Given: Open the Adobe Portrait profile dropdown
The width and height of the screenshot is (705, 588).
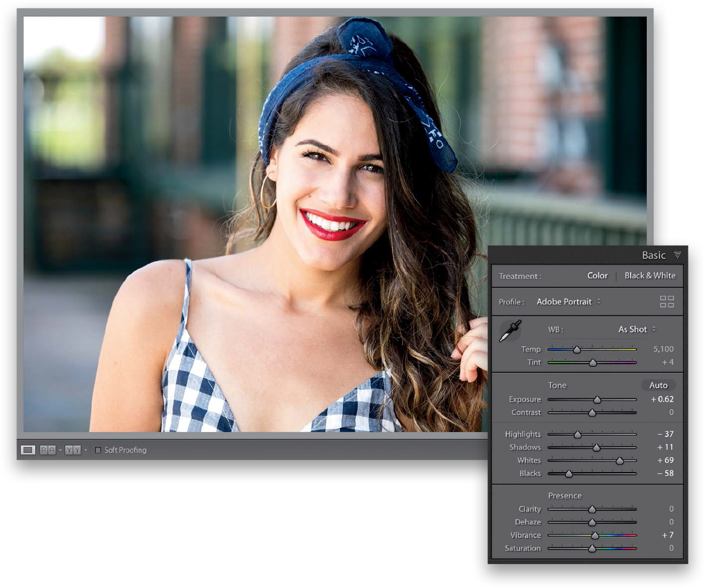Looking at the screenshot, I should pos(569,302).
